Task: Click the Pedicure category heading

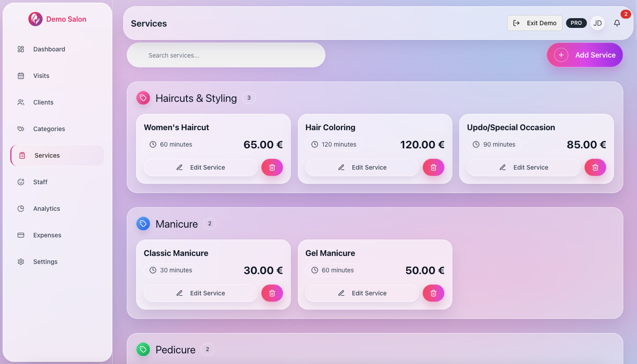Action: [x=176, y=350]
